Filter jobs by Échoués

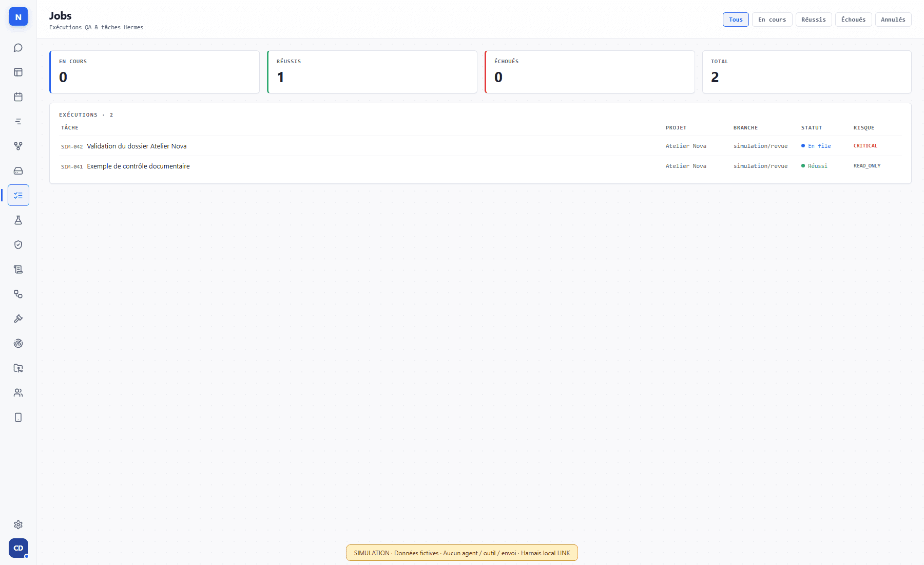click(x=854, y=20)
